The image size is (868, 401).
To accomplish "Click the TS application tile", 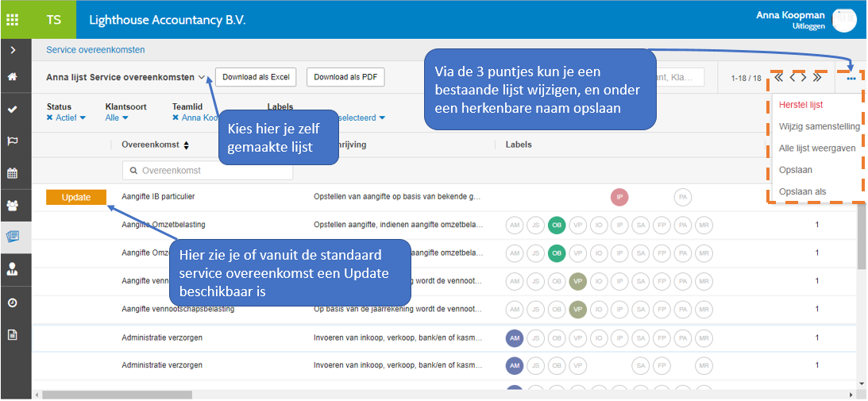I will [54, 19].
